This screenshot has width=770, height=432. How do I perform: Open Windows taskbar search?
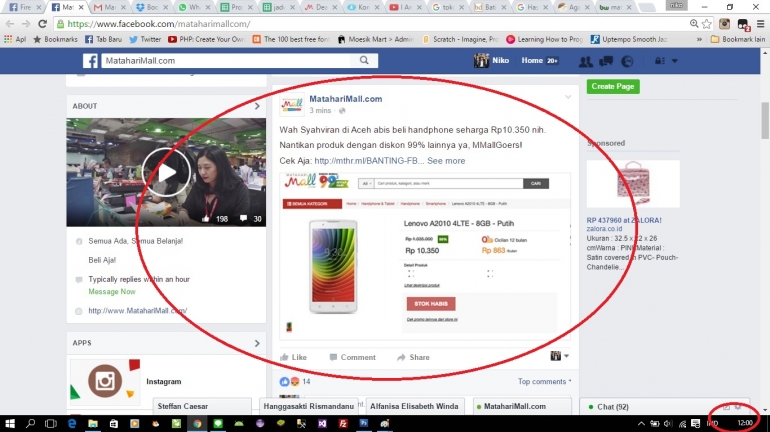pos(30,423)
